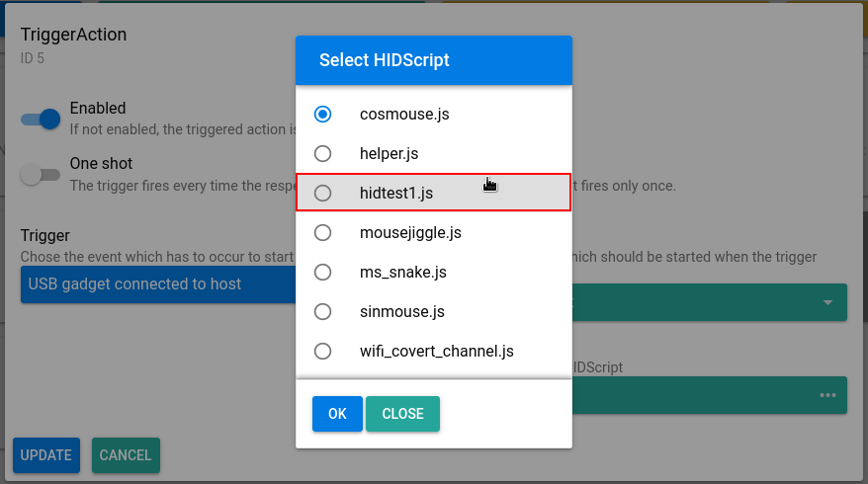Click the UPDATE button

tap(46, 455)
